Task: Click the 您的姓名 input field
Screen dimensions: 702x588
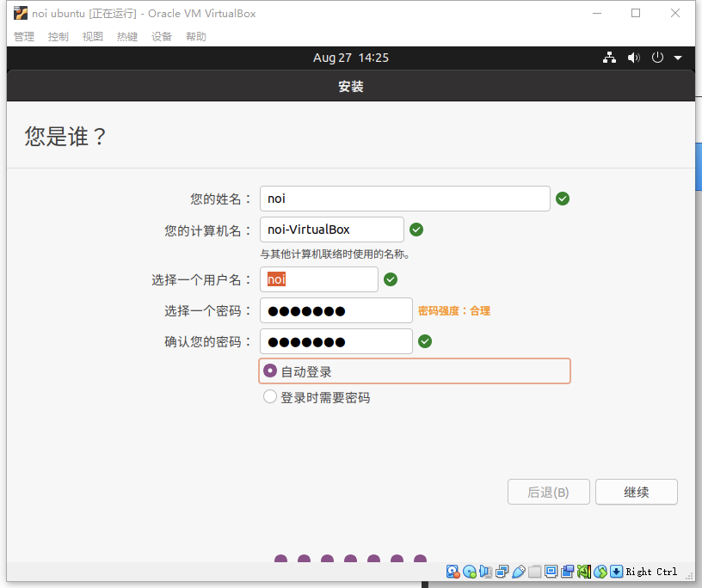Action: [404, 199]
